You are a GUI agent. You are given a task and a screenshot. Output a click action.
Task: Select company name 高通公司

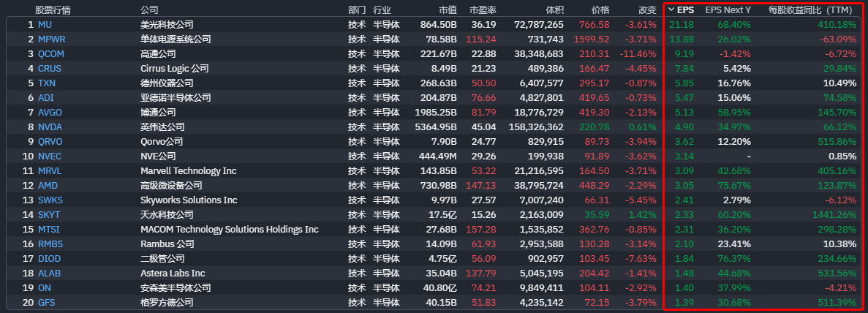pos(159,53)
